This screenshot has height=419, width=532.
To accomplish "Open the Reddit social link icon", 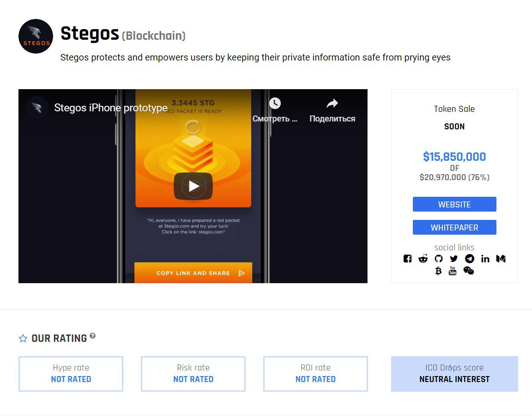I will point(423,259).
